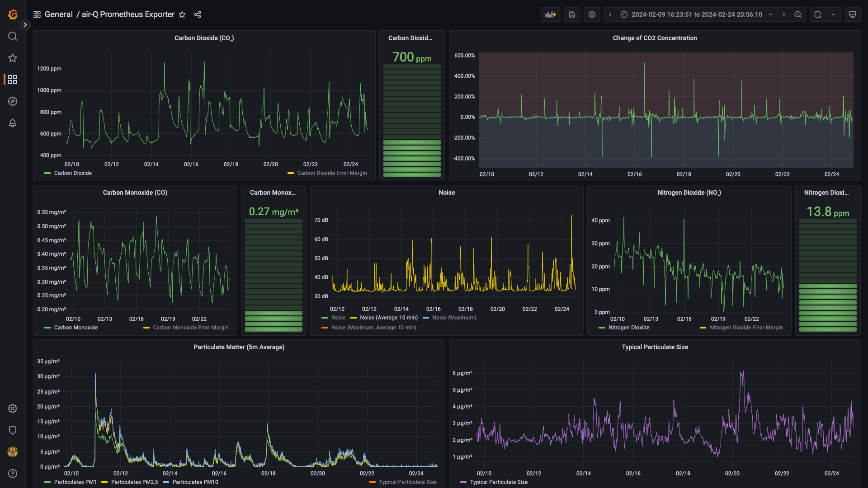The image size is (868, 488).
Task: Expand the refresh interval dropdown arrow
Action: [x=833, y=14]
